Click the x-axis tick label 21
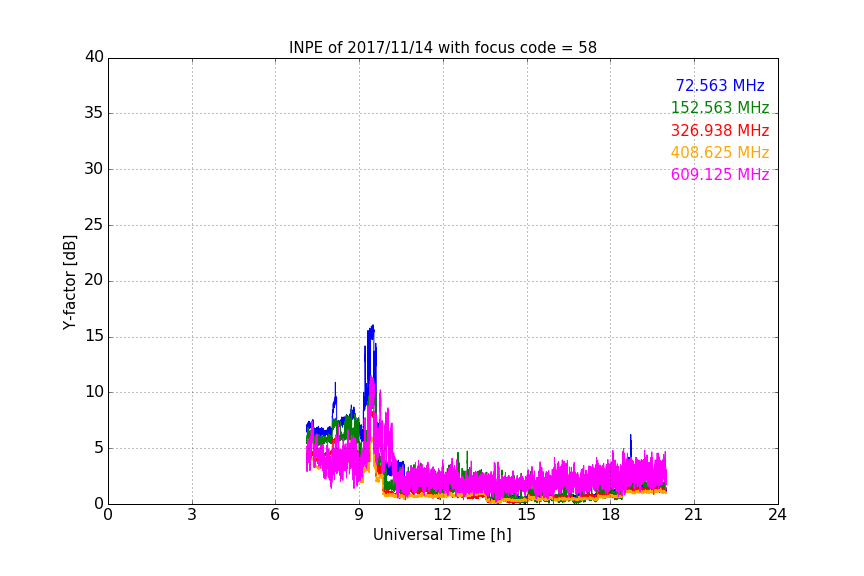The image size is (864, 576). coord(694,515)
